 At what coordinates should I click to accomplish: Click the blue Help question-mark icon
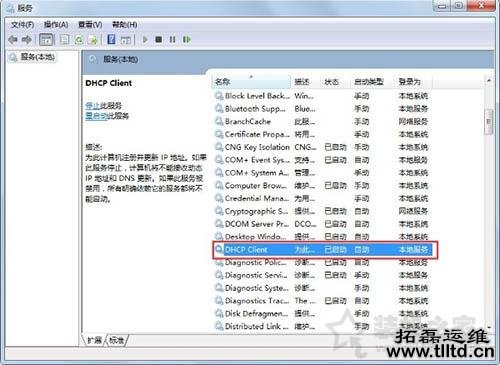point(111,39)
